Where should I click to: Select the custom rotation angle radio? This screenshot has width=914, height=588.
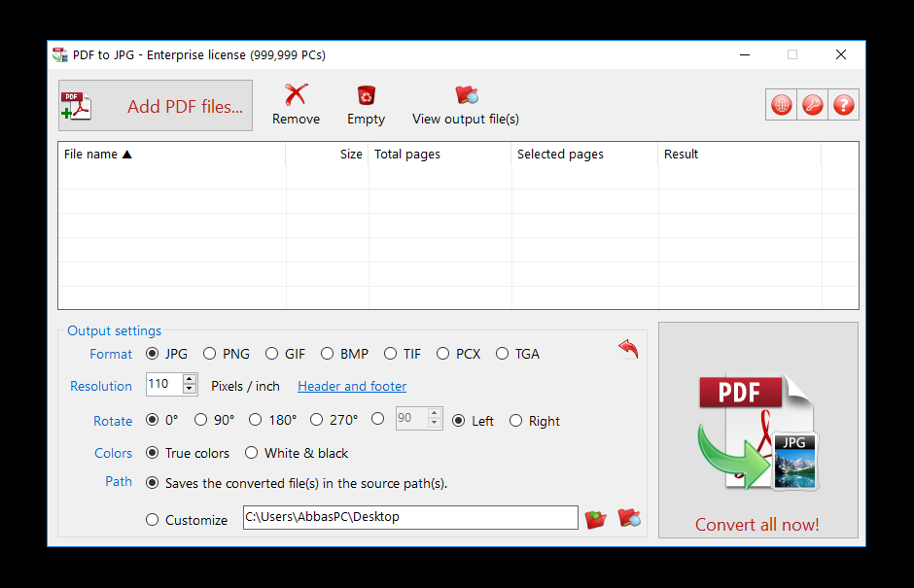377,419
